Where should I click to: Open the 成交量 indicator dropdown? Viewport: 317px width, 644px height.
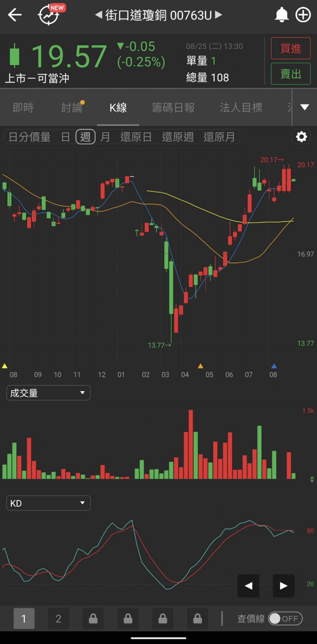48,393
